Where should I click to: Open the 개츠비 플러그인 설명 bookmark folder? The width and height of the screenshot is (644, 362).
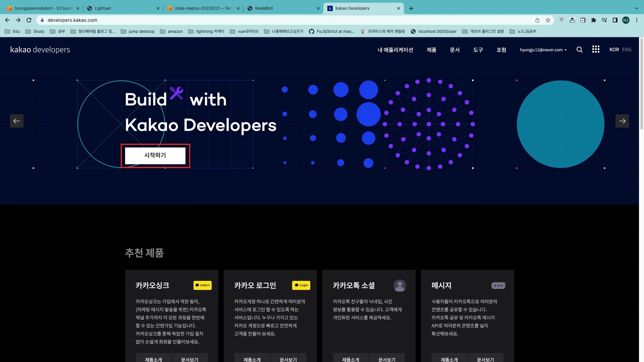tap(483, 32)
